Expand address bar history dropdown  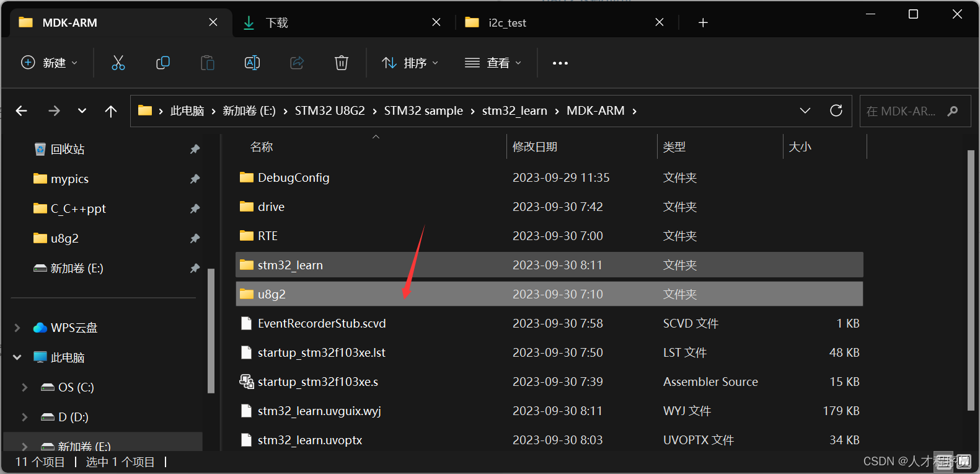805,110
